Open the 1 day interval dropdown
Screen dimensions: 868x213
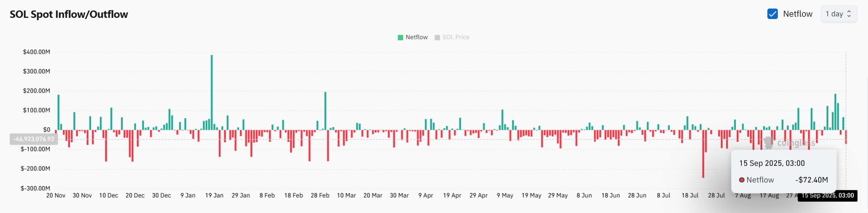pyautogui.click(x=838, y=14)
